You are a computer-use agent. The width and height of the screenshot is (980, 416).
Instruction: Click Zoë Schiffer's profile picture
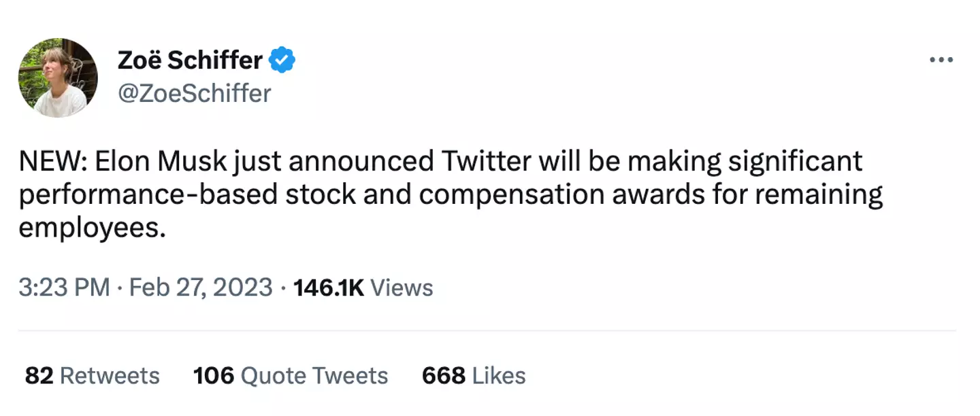coord(58,77)
